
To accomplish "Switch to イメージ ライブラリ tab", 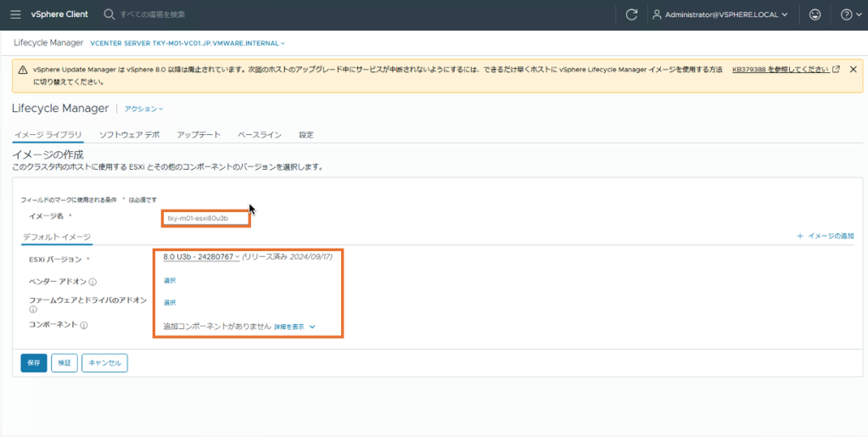I will click(x=48, y=135).
